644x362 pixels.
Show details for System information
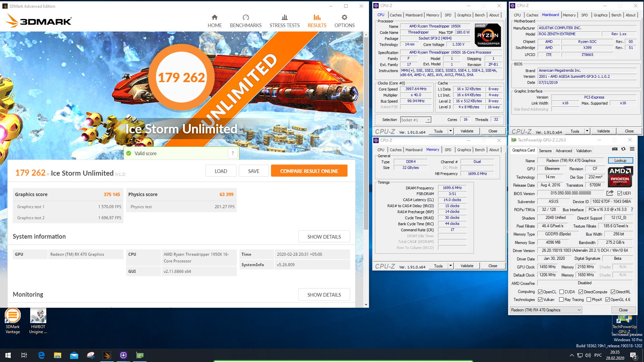(324, 237)
